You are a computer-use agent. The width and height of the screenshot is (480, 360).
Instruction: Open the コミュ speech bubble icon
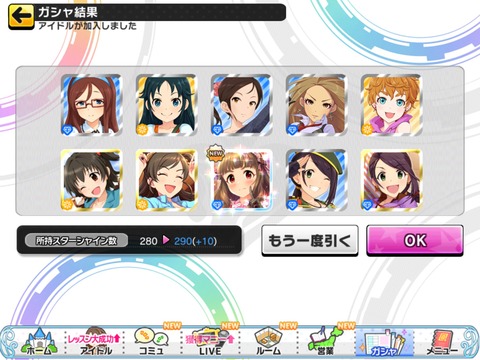click(x=152, y=341)
